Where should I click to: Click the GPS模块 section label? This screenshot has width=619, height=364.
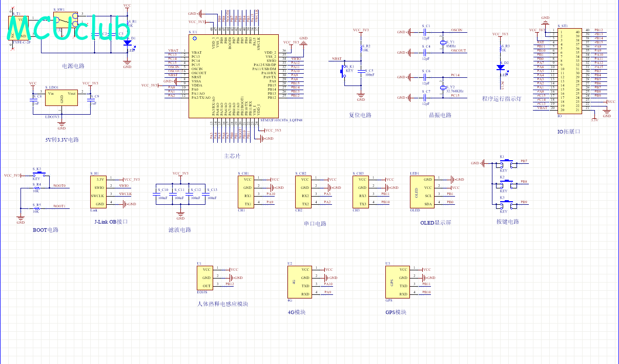coord(396,312)
